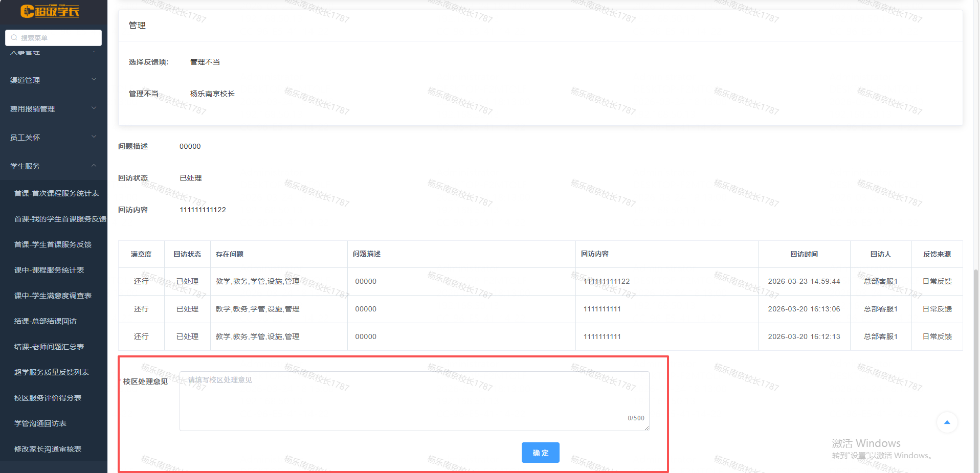The image size is (980, 473).
Task: Click the back-to-top arrow icon
Action: (947, 422)
